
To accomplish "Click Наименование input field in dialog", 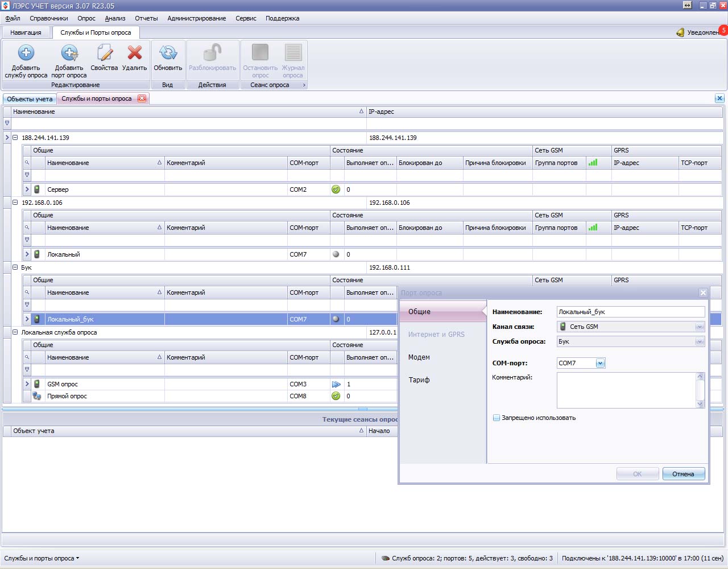I will coord(631,312).
